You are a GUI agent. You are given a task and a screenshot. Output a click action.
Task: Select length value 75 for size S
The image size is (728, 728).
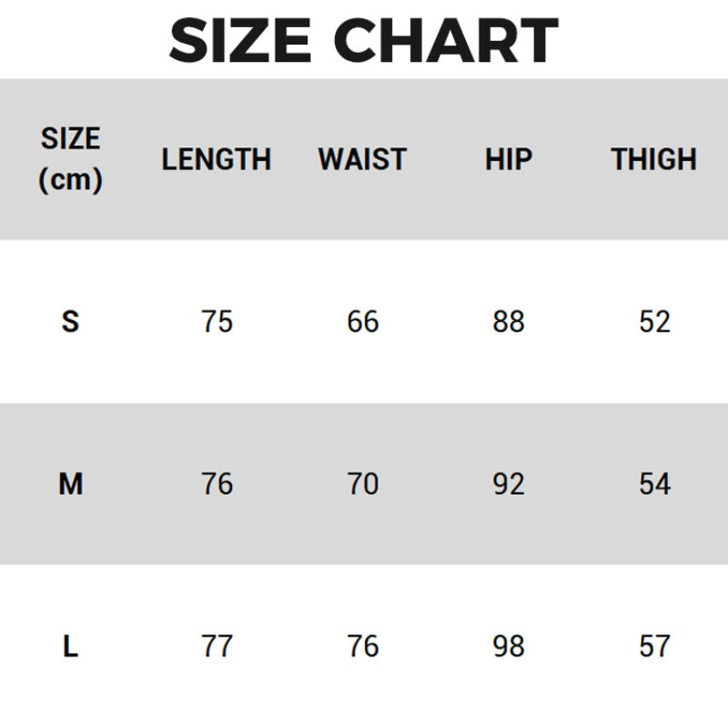[x=217, y=321]
